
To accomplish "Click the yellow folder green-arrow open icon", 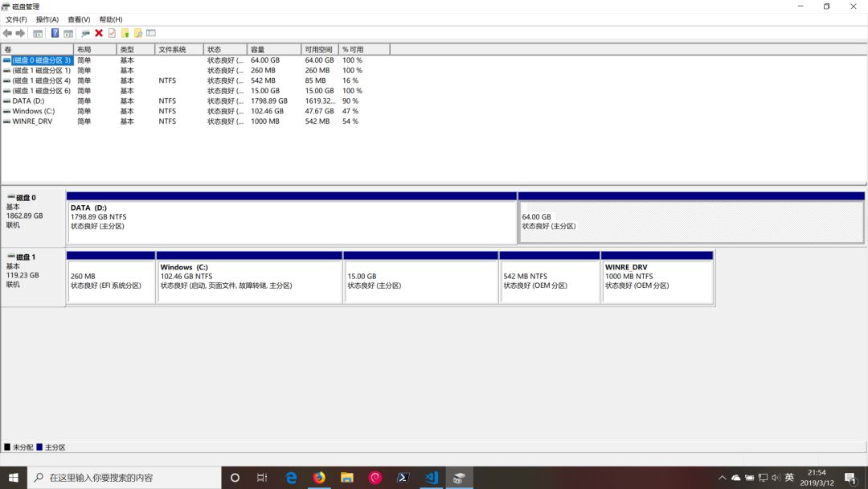I will pos(125,33).
